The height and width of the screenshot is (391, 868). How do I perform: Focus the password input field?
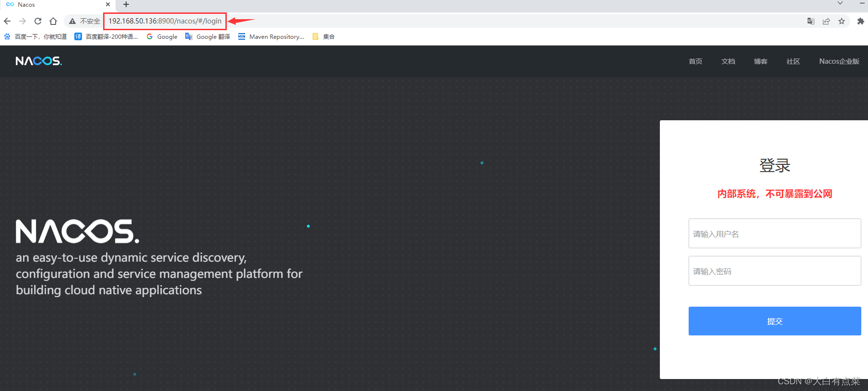(x=775, y=271)
